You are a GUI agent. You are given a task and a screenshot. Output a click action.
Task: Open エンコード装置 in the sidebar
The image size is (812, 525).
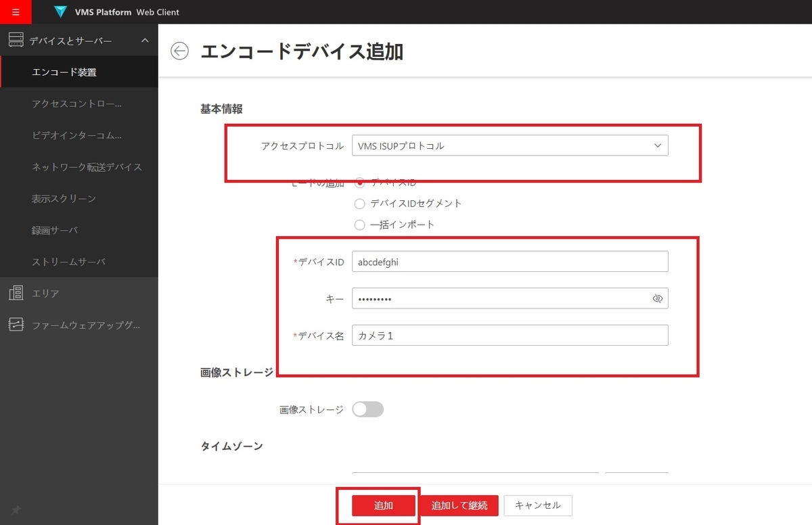tap(79, 72)
